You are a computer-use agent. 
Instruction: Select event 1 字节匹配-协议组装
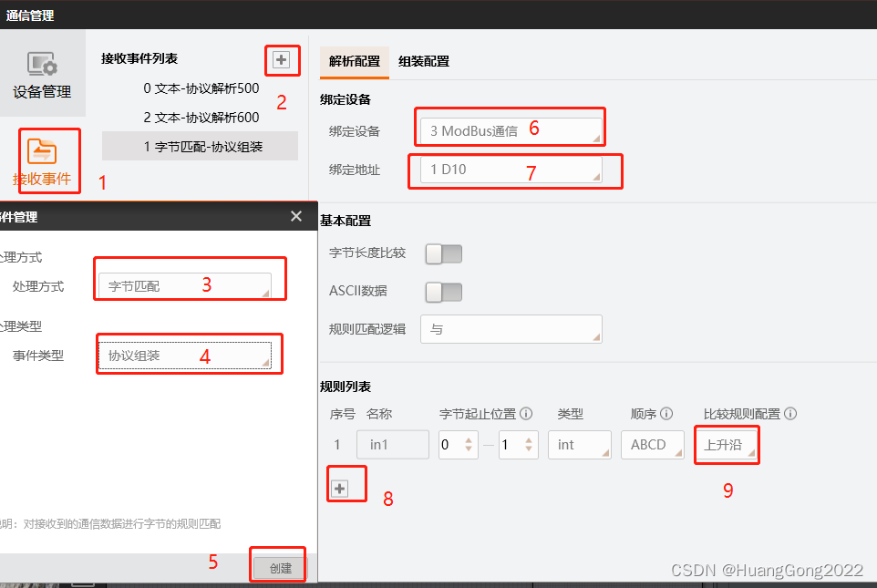click(201, 147)
